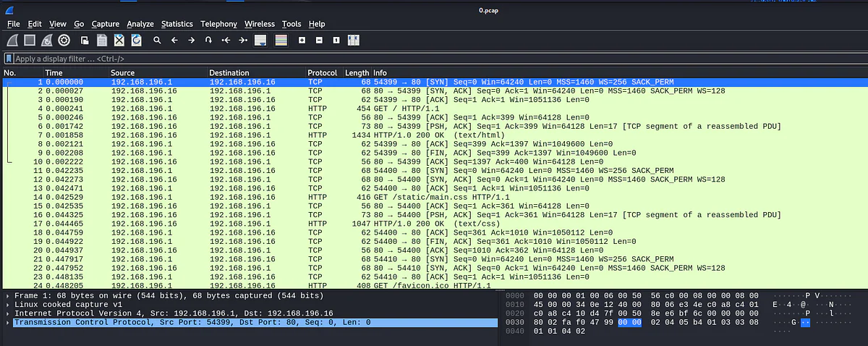This screenshot has height=346, width=868.
Task: Find a packet with magnifier icon
Action: [x=157, y=41]
